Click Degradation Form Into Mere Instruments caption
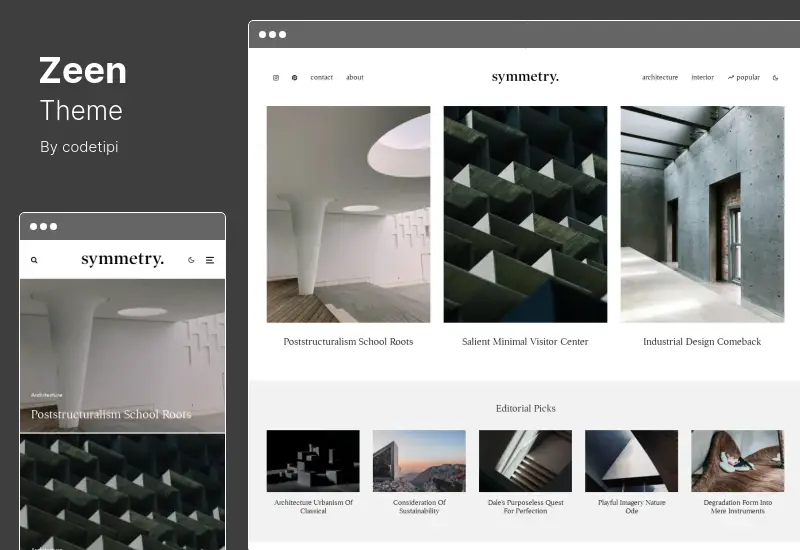 pyautogui.click(x=738, y=506)
